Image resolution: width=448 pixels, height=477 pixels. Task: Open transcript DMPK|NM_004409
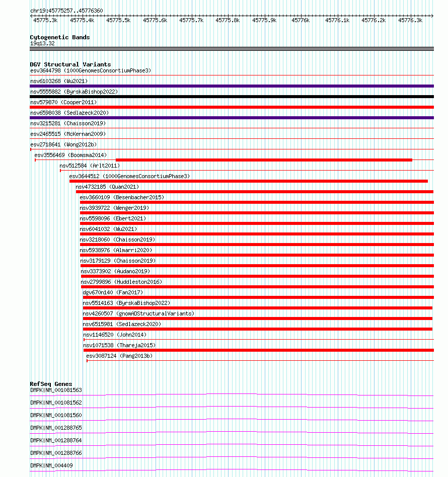(x=51, y=466)
